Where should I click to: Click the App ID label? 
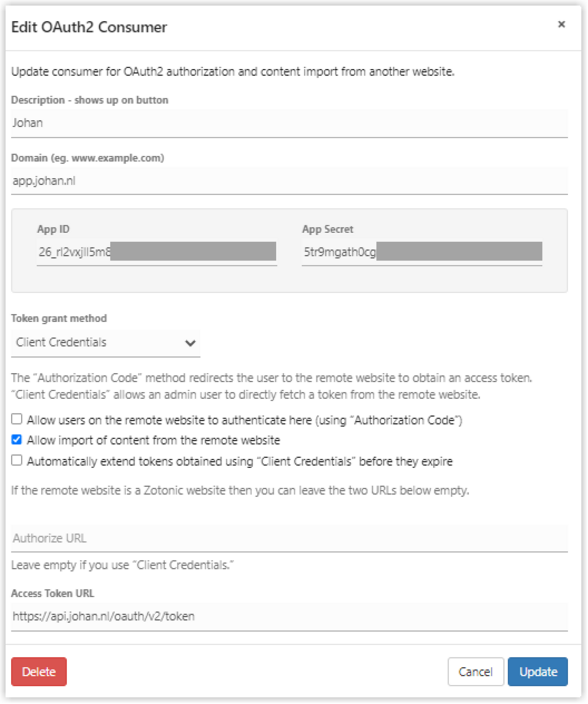53,230
